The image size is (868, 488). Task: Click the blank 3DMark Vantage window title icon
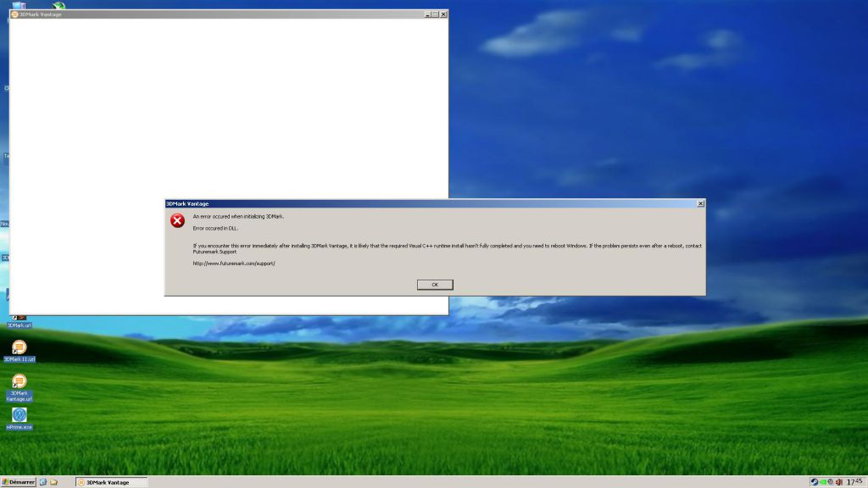(14, 14)
